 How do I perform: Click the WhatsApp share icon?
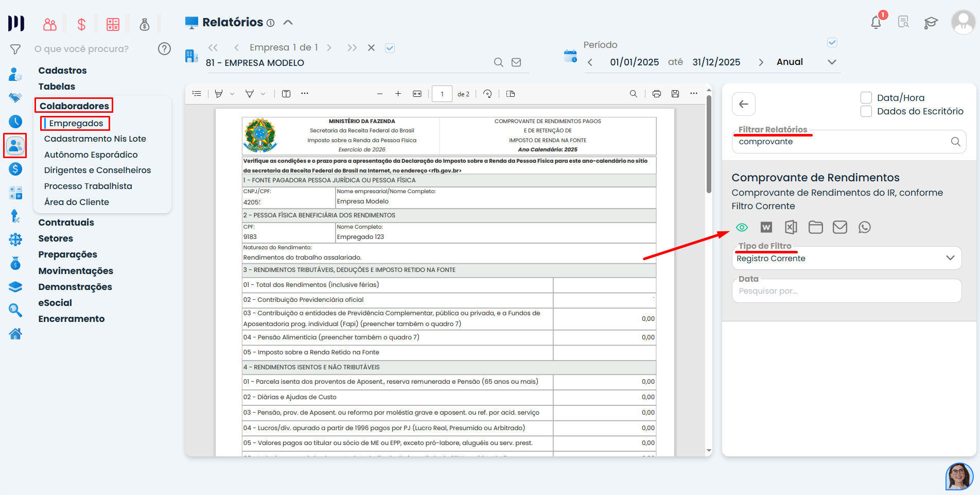click(864, 227)
